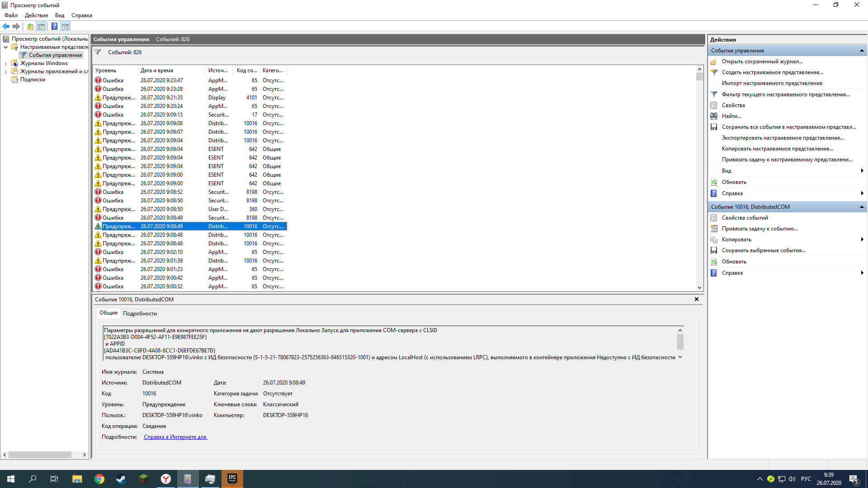Expand Журналы Windows tree node
868x488 pixels.
pyautogui.click(x=5, y=63)
